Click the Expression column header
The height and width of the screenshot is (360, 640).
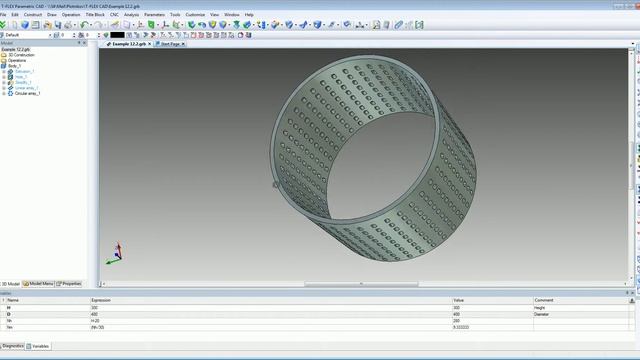271,300
